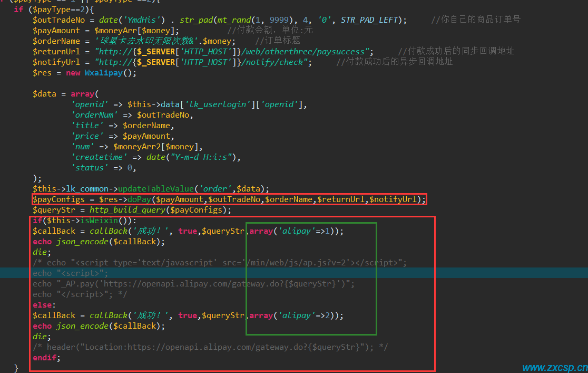Click the new keyword before Wxalipay
The height and width of the screenshot is (373, 588).
(73, 72)
